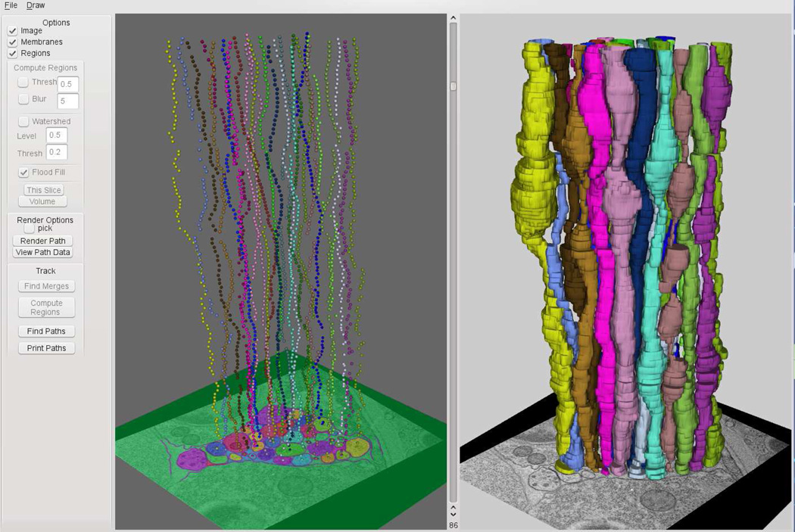Open View Path Data
Viewport: 795px width, 532px height.
[x=42, y=252]
